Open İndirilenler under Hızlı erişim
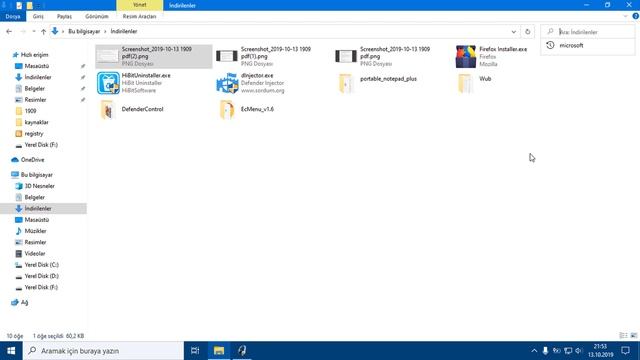640x360 pixels. (x=38, y=77)
